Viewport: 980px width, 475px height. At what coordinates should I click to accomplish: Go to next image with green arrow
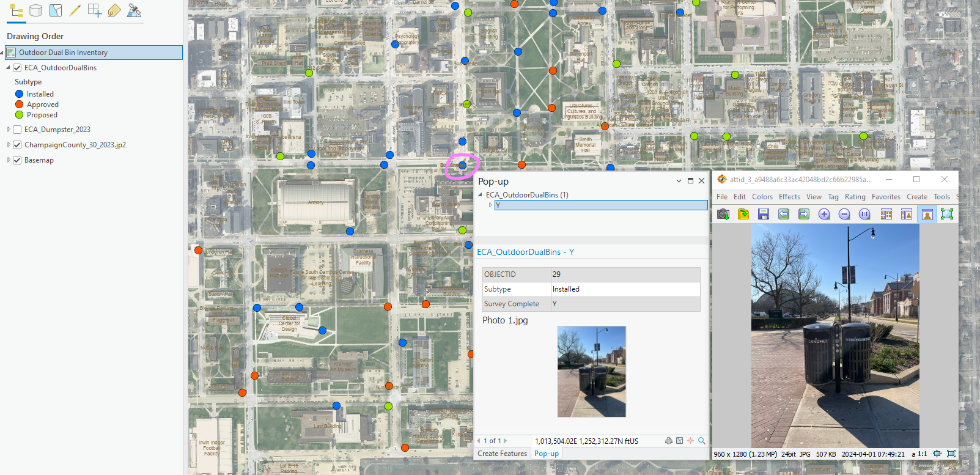pos(804,214)
